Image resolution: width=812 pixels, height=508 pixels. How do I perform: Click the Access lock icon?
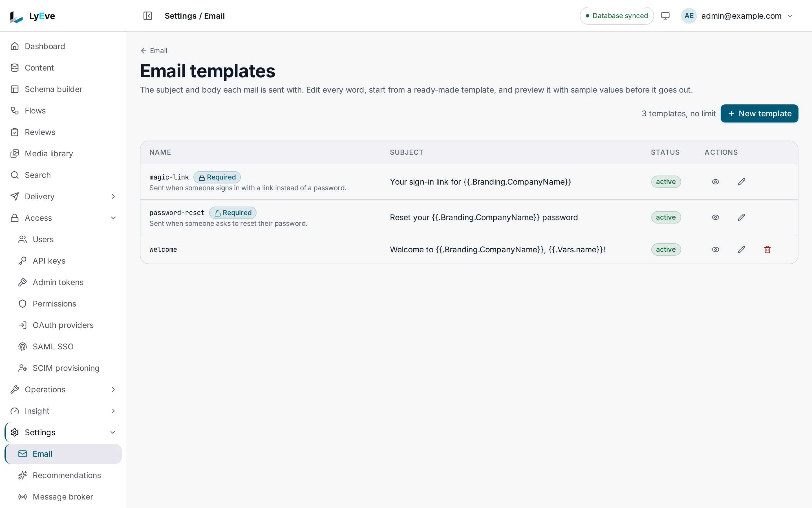pyautogui.click(x=15, y=218)
